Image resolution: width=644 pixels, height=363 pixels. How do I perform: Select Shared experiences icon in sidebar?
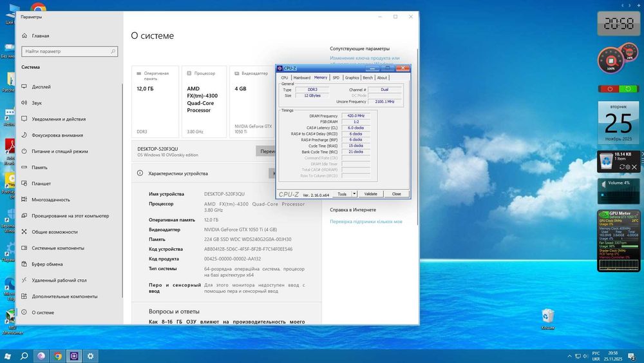coord(24,232)
